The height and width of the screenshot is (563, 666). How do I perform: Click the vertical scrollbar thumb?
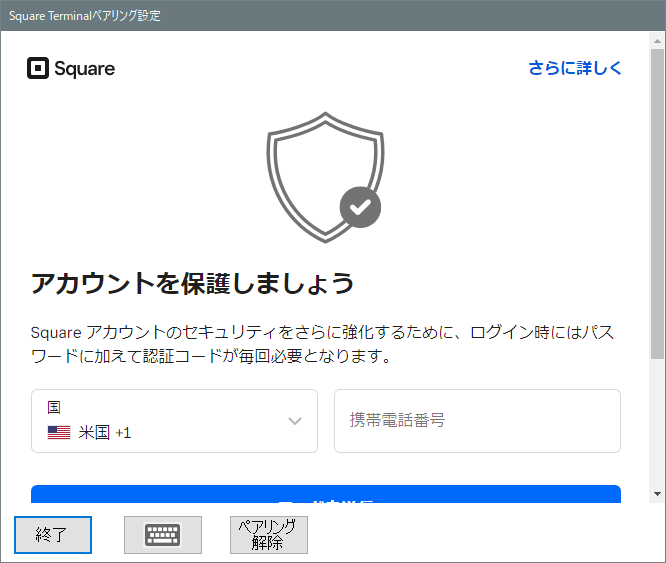coord(657,200)
